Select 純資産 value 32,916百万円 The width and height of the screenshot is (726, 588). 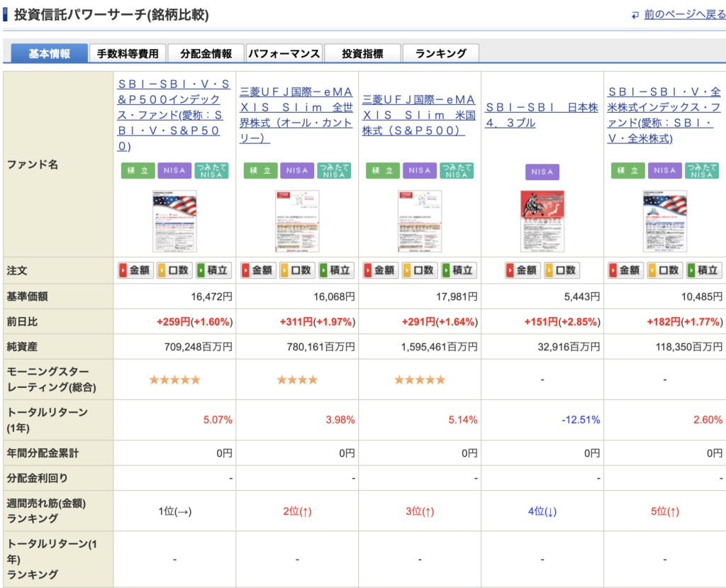569,347
